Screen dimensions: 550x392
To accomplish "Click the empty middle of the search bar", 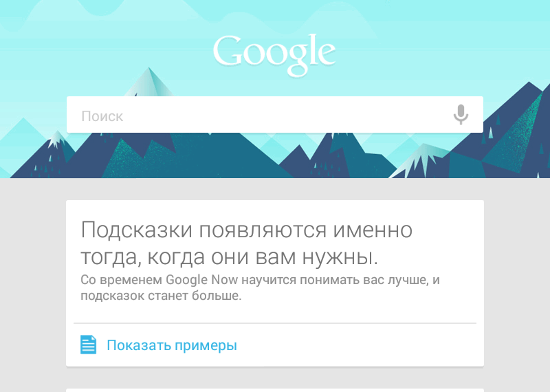I will (275, 114).
